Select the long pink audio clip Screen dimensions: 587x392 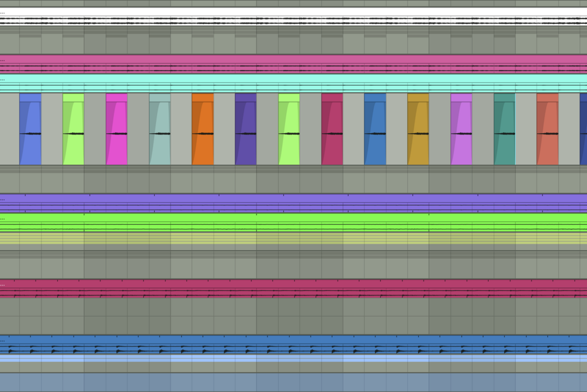[293, 64]
